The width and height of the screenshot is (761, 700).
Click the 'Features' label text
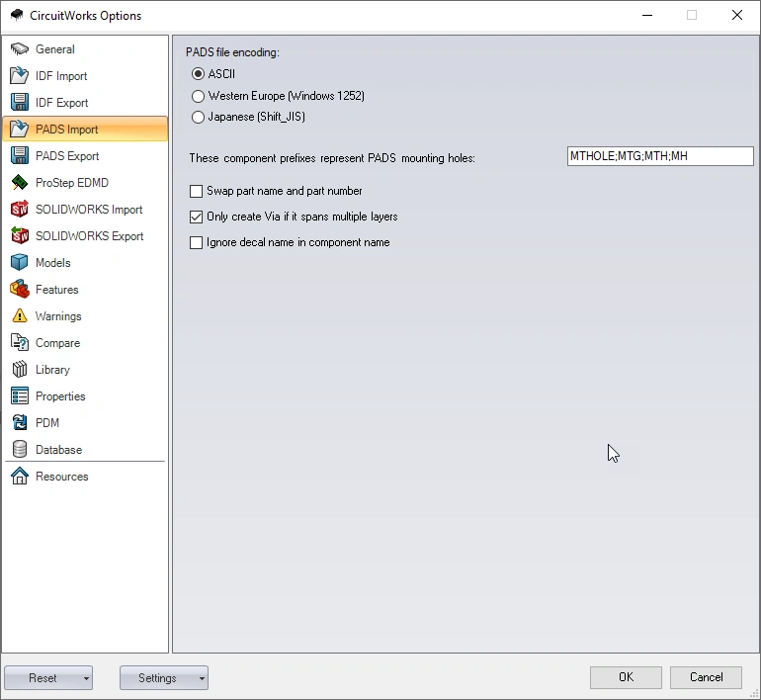(x=56, y=290)
